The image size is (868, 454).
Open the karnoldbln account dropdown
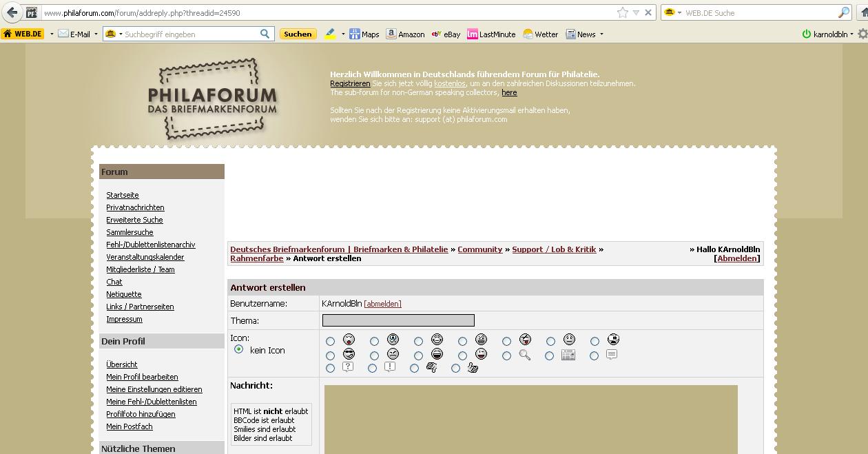(851, 34)
